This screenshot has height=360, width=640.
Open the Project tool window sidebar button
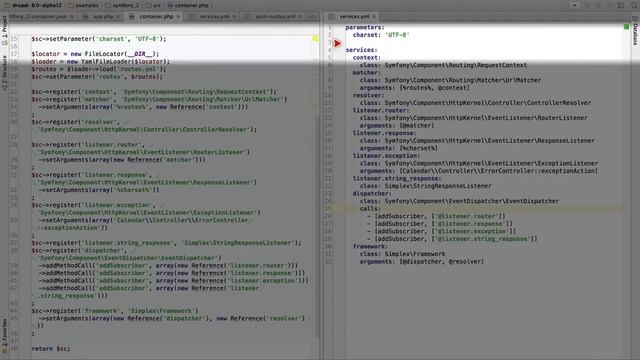coord(4,31)
